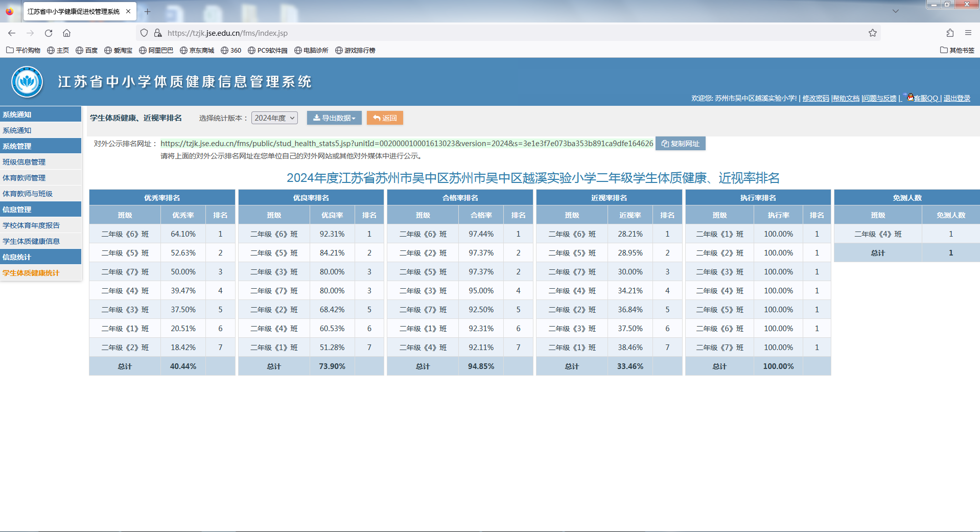The image size is (980, 532).
Task: Open the 主页 bookmark
Action: tap(58, 50)
